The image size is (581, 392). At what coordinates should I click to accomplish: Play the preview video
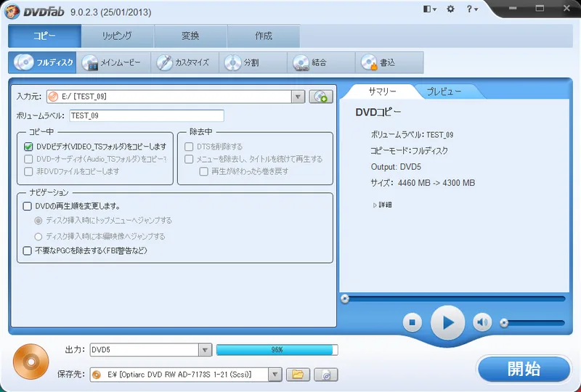447,323
